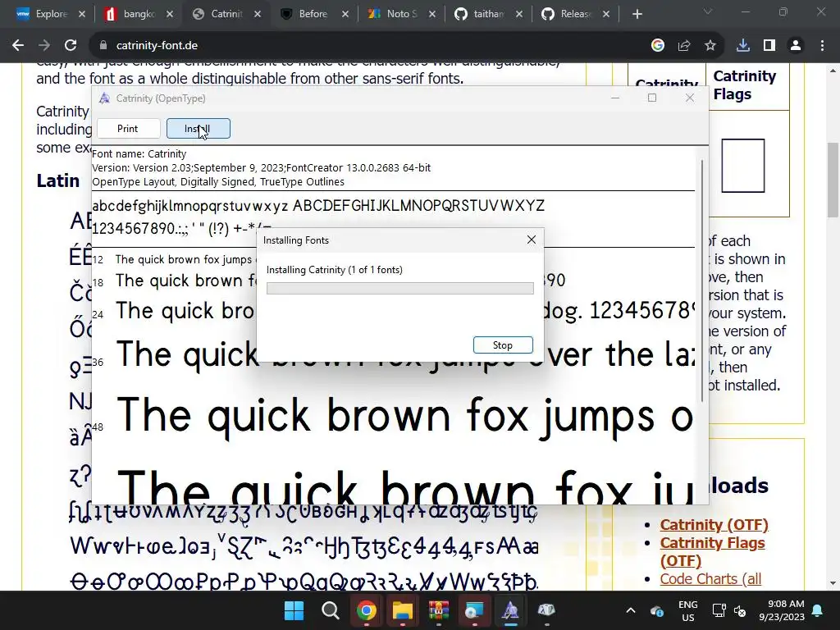Close the bangkok tab
Viewport: 840px width, 630px height.
coord(170,14)
